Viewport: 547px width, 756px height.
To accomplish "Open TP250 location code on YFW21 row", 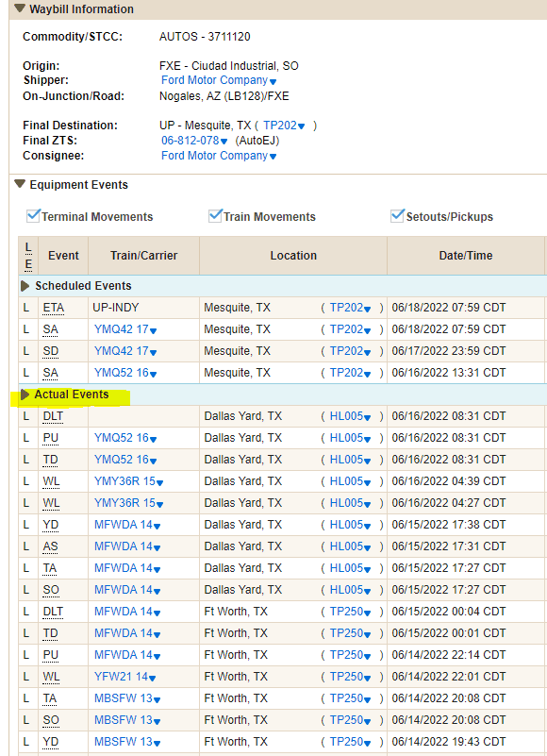I will [351, 677].
